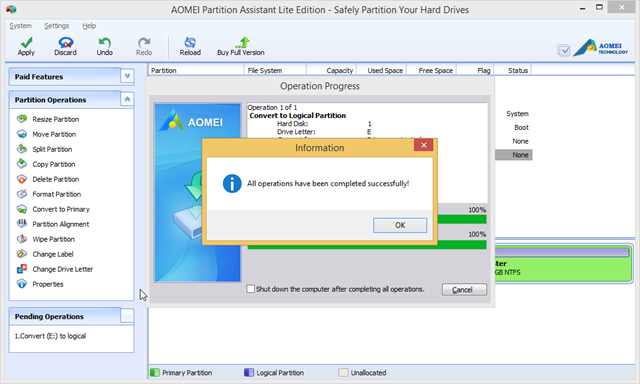The height and width of the screenshot is (384, 640).
Task: Click the Used Space column header
Action: click(382, 70)
